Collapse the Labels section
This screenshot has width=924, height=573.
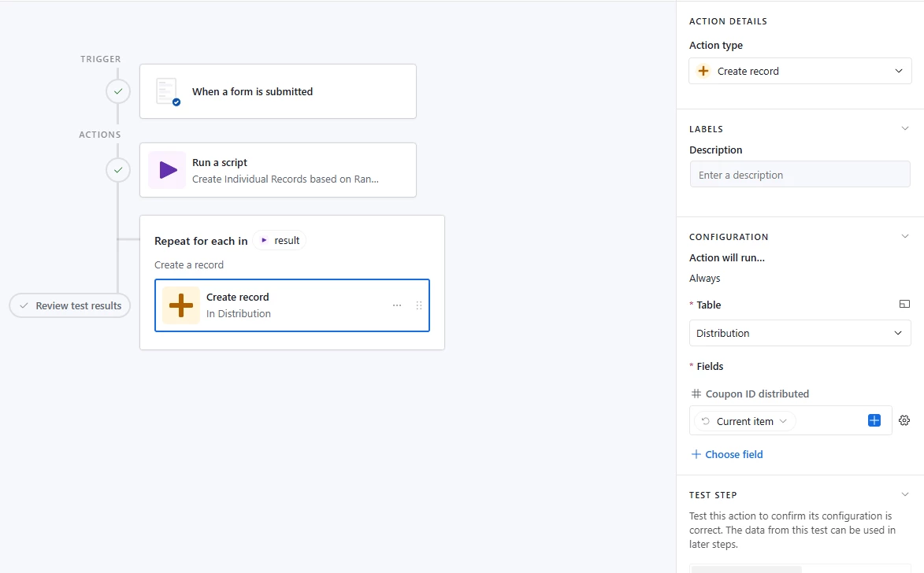click(x=905, y=128)
